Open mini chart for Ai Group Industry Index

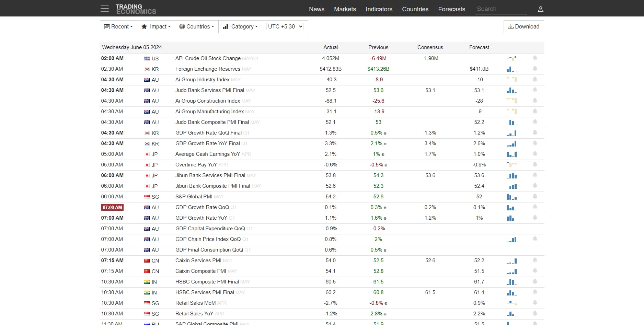(511, 80)
